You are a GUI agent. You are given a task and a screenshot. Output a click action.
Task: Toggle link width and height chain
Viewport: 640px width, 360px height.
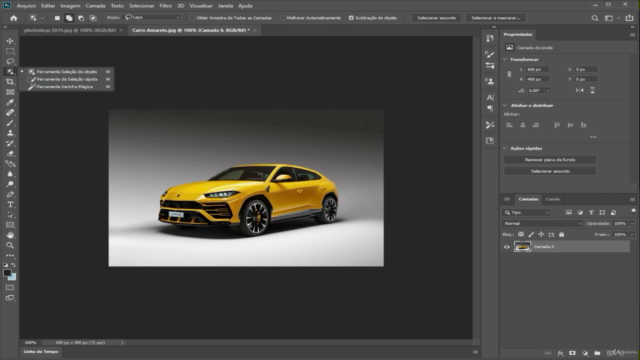509,74
